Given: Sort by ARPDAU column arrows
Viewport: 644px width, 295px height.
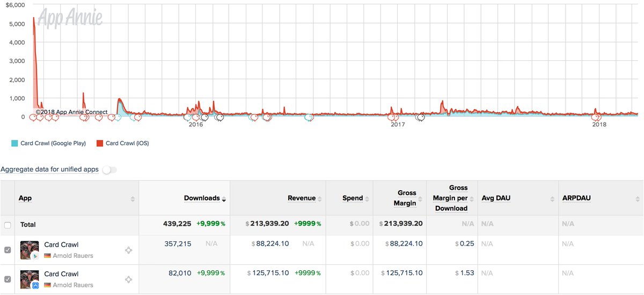Looking at the screenshot, I should point(638,199).
